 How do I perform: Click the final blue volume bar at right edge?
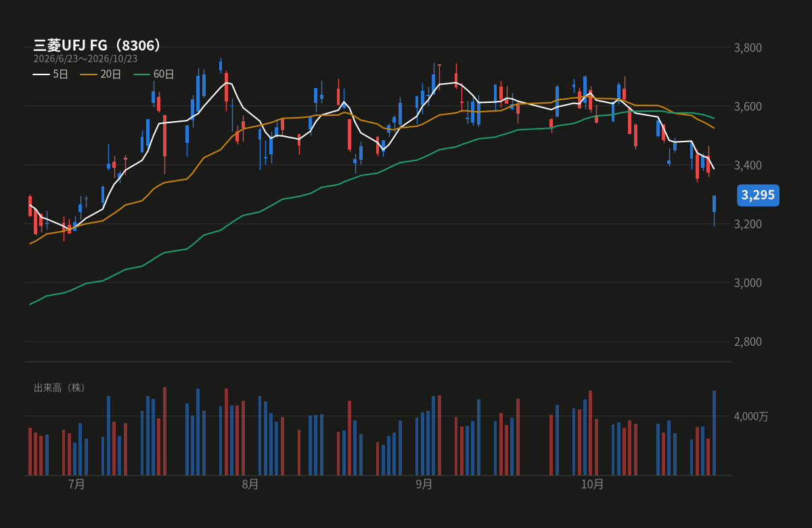[714, 433]
